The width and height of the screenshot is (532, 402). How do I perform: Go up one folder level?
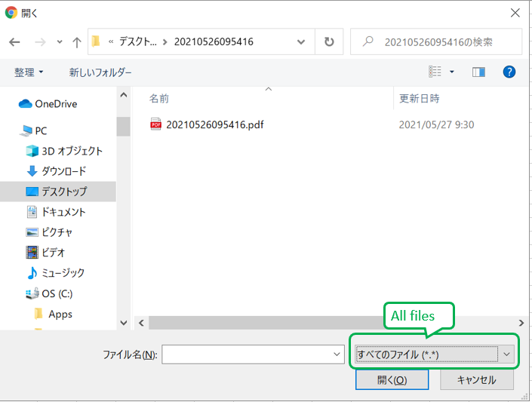pyautogui.click(x=77, y=42)
